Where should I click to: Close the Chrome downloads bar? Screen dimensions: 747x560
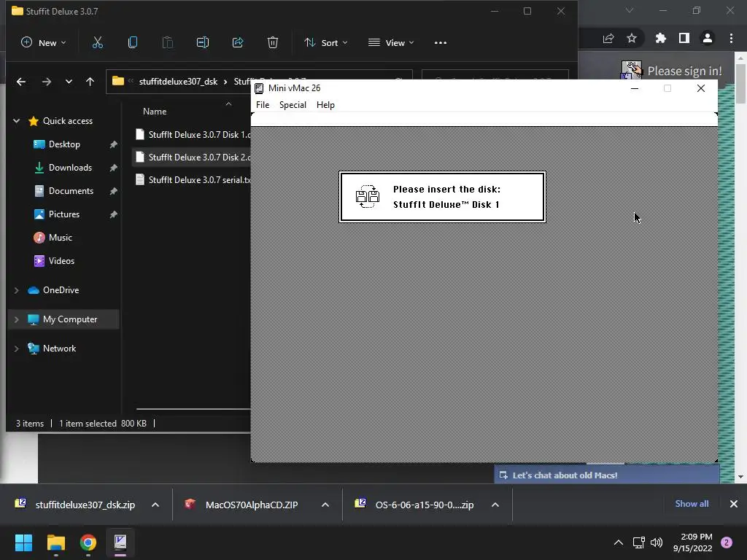point(734,504)
